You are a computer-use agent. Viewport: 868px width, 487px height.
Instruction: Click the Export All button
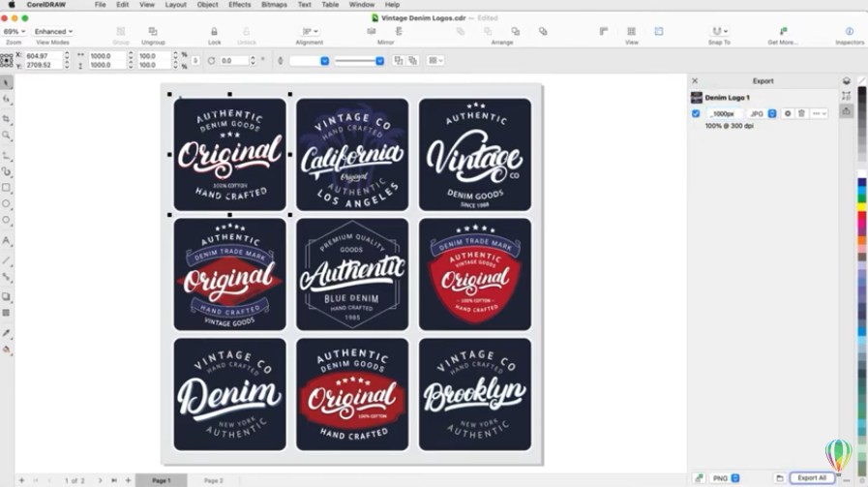[x=812, y=478]
